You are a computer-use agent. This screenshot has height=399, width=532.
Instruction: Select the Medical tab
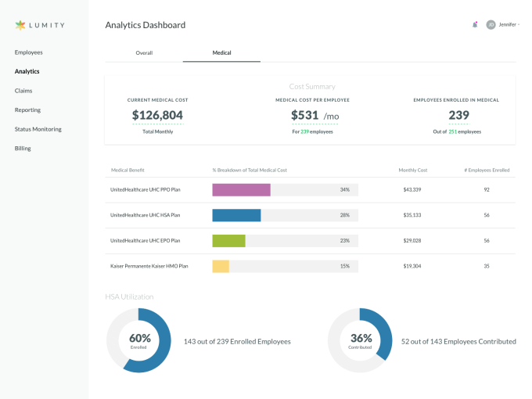221,52
